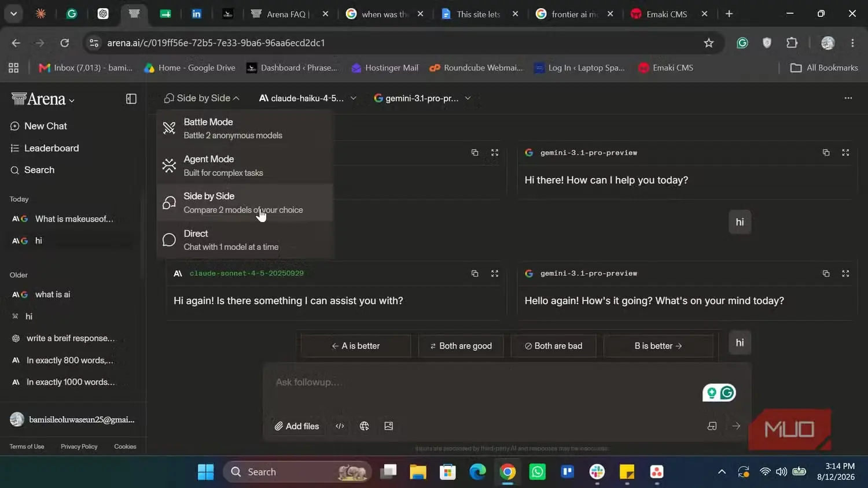Go back to the previous page

tap(16, 43)
